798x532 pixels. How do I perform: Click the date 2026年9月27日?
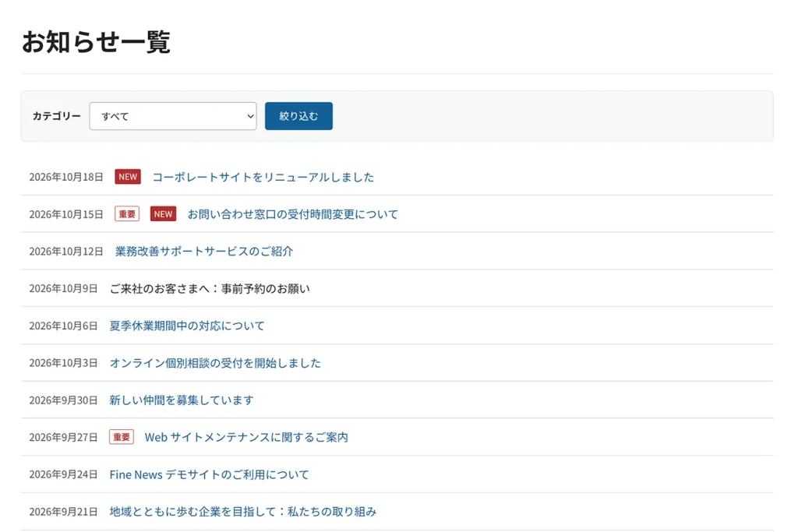tap(63, 438)
